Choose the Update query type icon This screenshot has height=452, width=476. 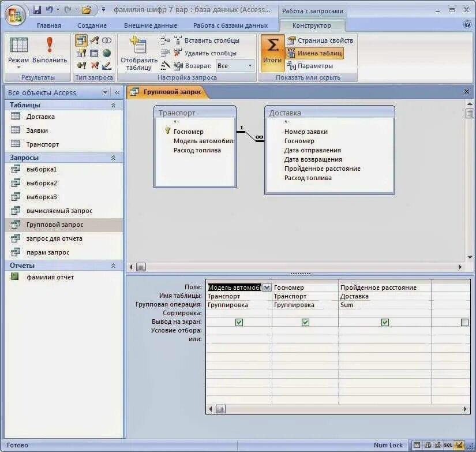pyautogui.click(x=94, y=40)
